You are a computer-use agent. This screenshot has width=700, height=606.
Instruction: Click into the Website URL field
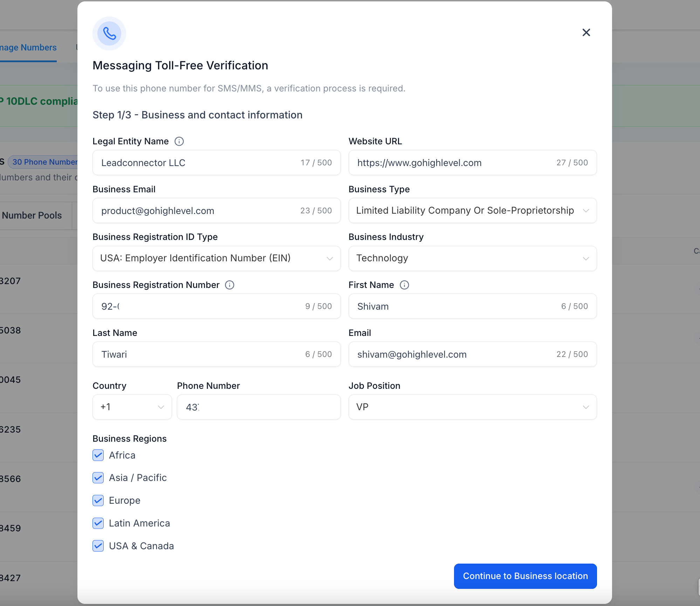[452, 163]
